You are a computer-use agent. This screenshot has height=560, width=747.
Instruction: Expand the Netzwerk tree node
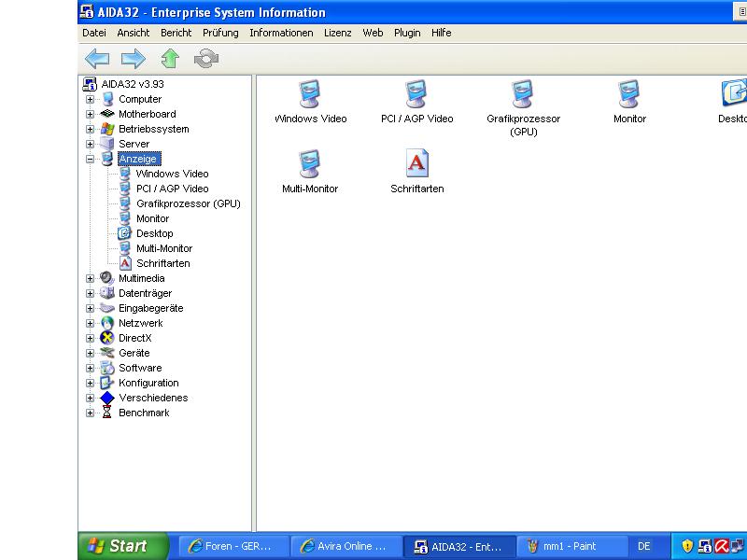pyautogui.click(x=90, y=323)
